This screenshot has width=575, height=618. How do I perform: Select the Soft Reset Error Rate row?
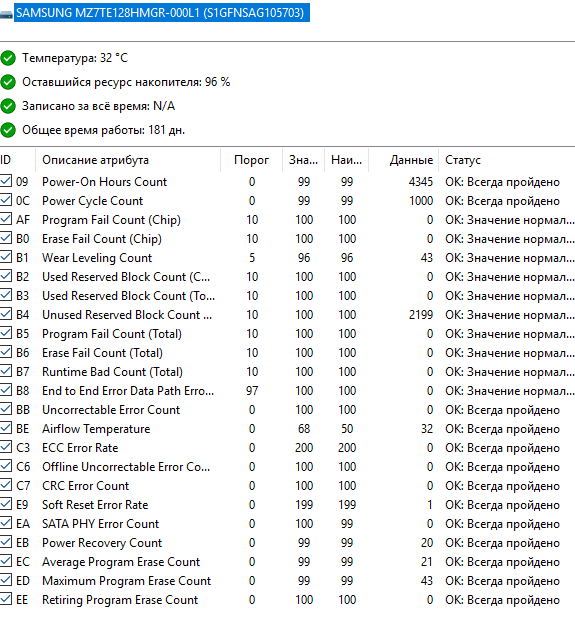point(287,505)
